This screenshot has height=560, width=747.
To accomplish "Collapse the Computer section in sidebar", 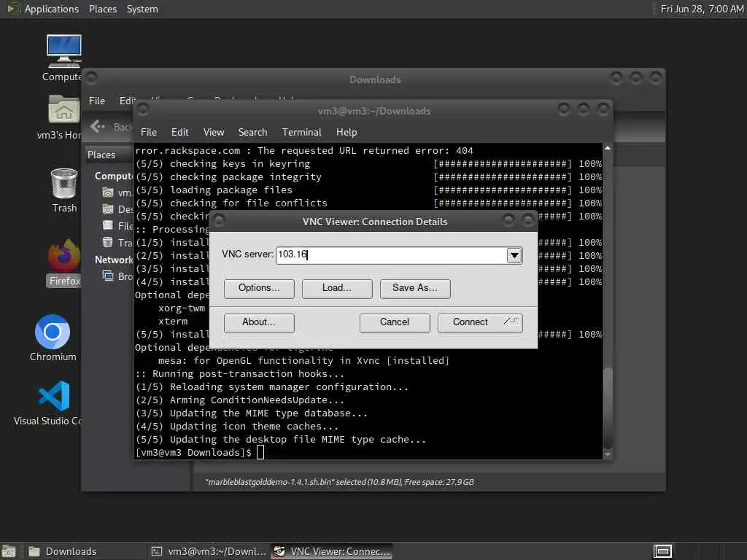I will (114, 176).
